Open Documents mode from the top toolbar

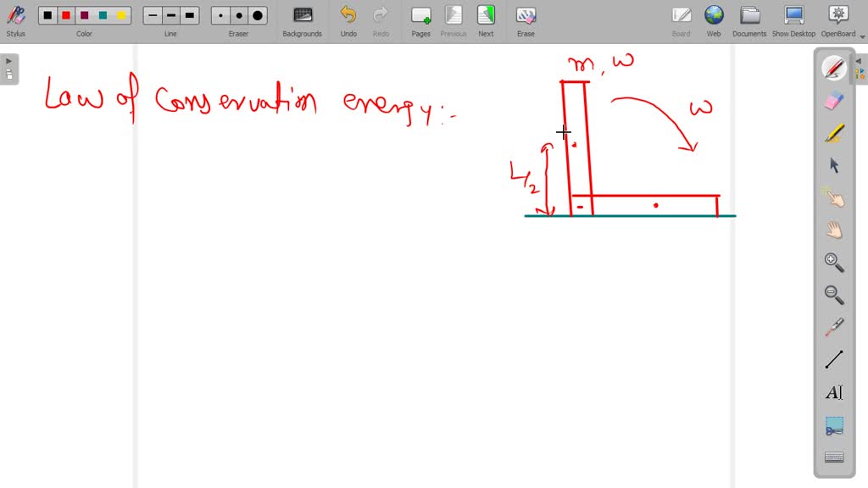point(749,20)
